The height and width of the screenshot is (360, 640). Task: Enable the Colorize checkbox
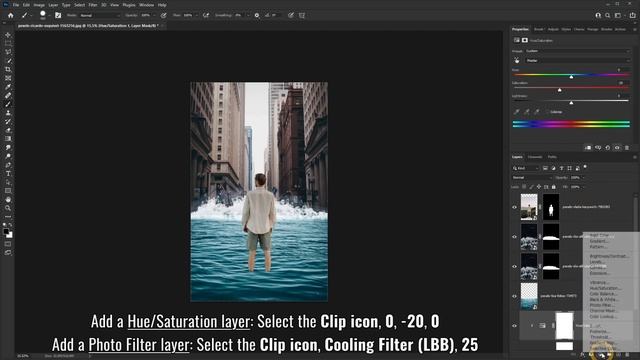pos(548,112)
